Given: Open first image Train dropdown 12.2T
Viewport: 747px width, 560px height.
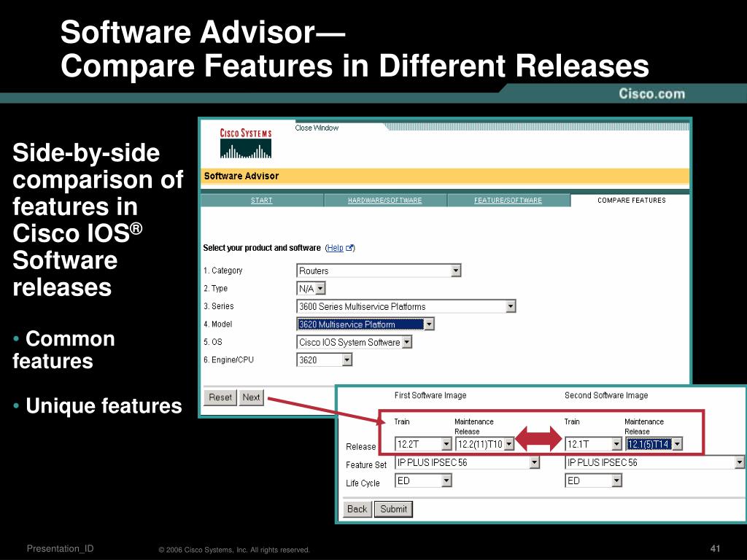Looking at the screenshot, I should pos(423,444).
